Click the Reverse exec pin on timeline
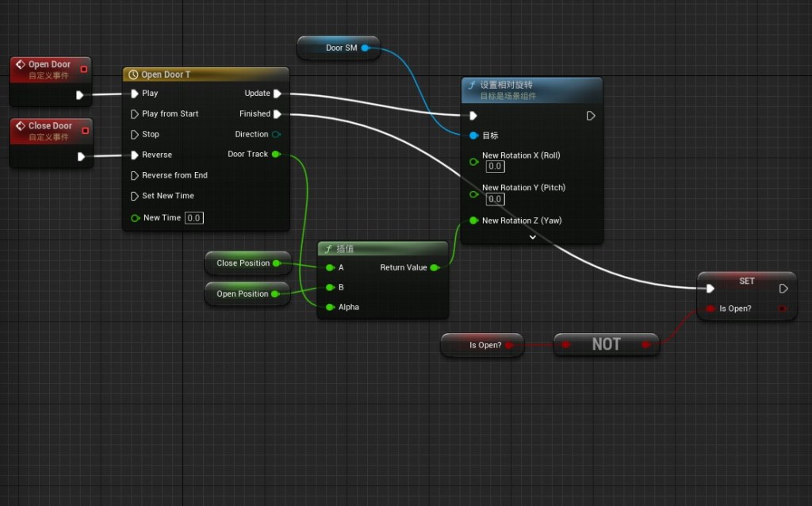This screenshot has height=506, width=812. 135,155
